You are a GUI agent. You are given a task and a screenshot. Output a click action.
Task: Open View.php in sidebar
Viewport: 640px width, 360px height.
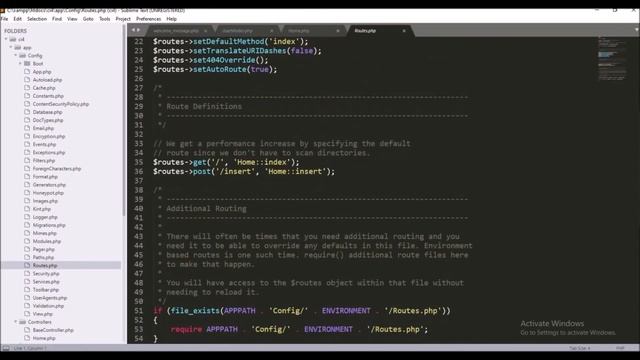(42, 314)
